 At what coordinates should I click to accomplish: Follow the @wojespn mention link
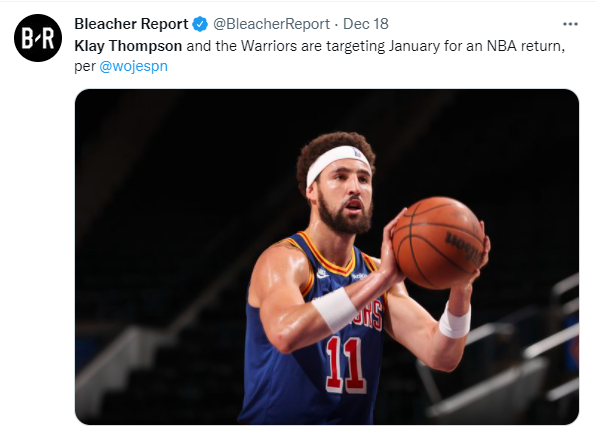point(133,66)
